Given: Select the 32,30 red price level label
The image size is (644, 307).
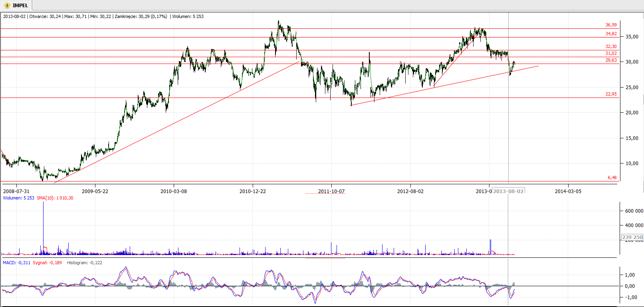Looking at the screenshot, I should (611, 46).
